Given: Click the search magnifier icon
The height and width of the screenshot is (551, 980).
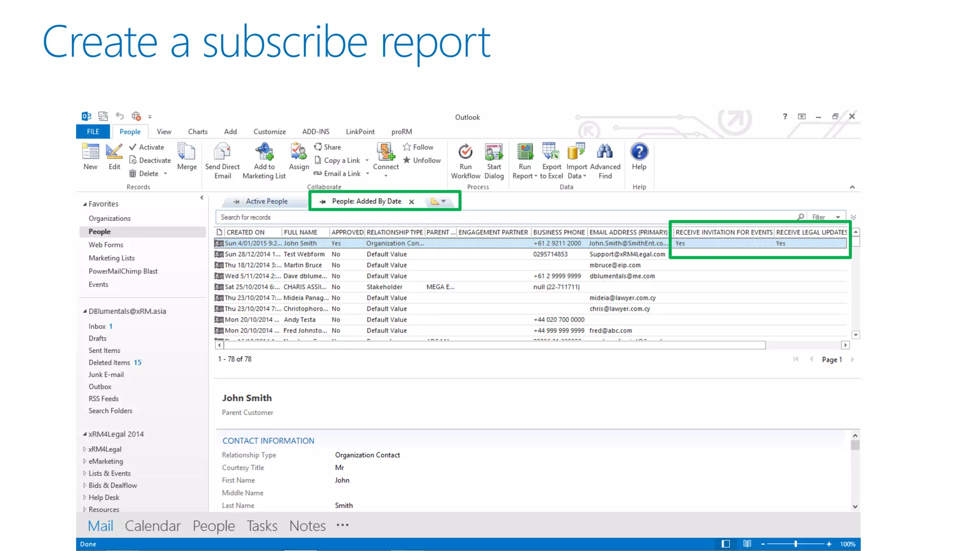Looking at the screenshot, I should (x=801, y=217).
